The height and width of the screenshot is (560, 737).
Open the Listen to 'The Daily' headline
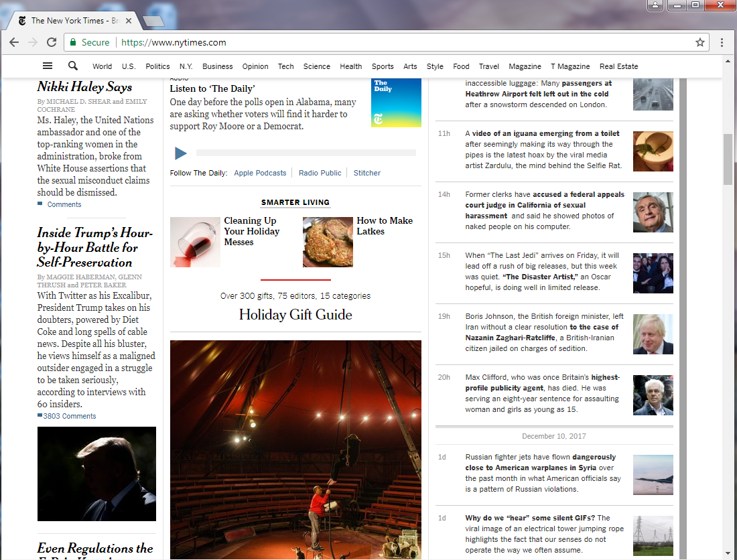click(212, 89)
